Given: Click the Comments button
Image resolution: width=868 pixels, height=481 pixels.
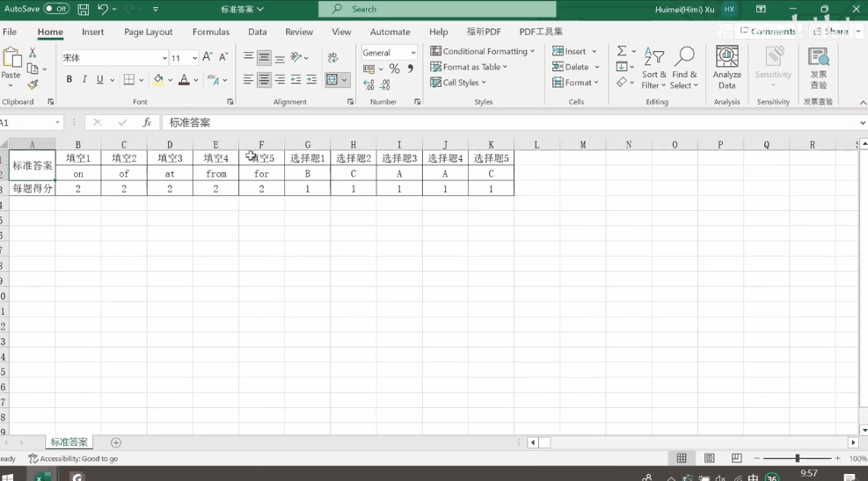Looking at the screenshot, I should (x=768, y=32).
